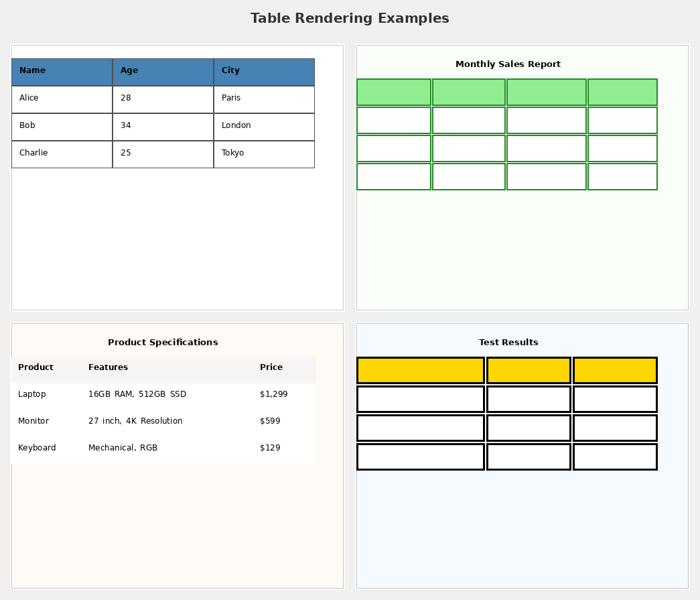Screen dimensions: 700x600
Task: Select the 'Age' column header
Action: click(x=163, y=72)
